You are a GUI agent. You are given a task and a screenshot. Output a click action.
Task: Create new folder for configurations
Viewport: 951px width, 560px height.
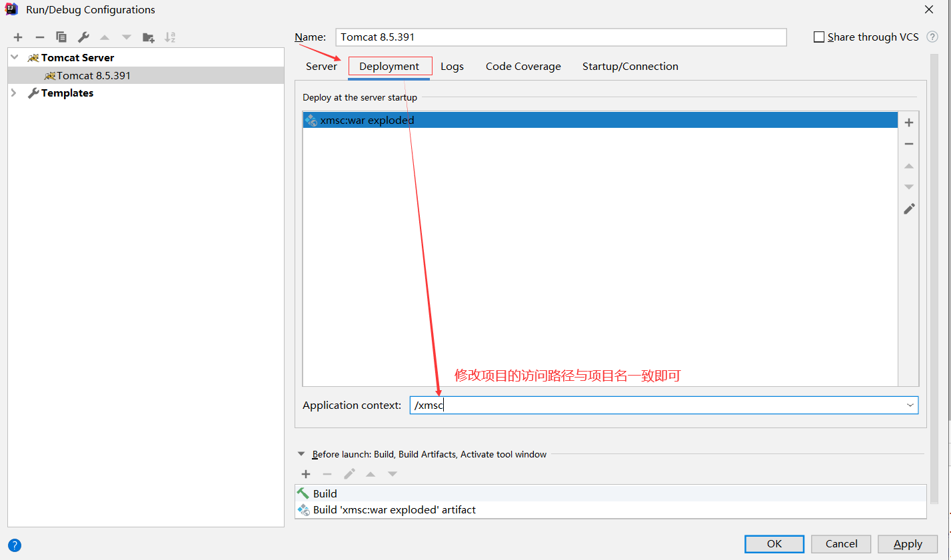pyautogui.click(x=148, y=37)
